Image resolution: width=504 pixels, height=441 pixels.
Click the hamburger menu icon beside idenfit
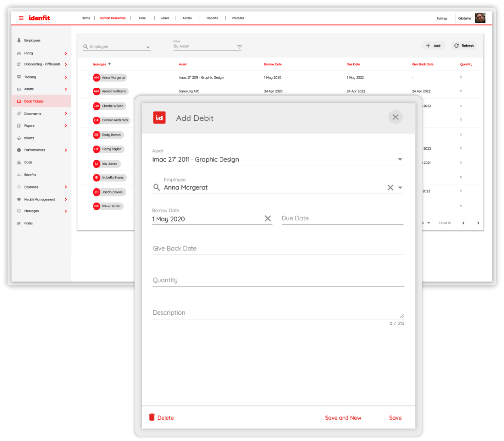tap(21, 18)
